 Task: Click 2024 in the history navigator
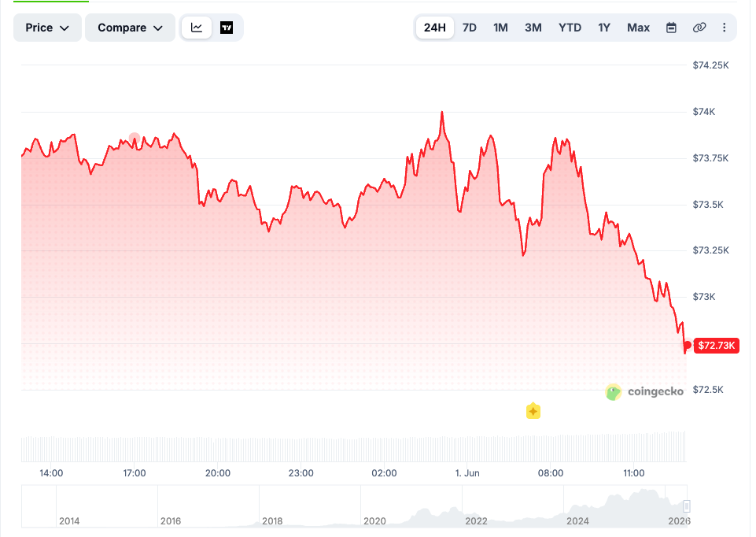577,521
